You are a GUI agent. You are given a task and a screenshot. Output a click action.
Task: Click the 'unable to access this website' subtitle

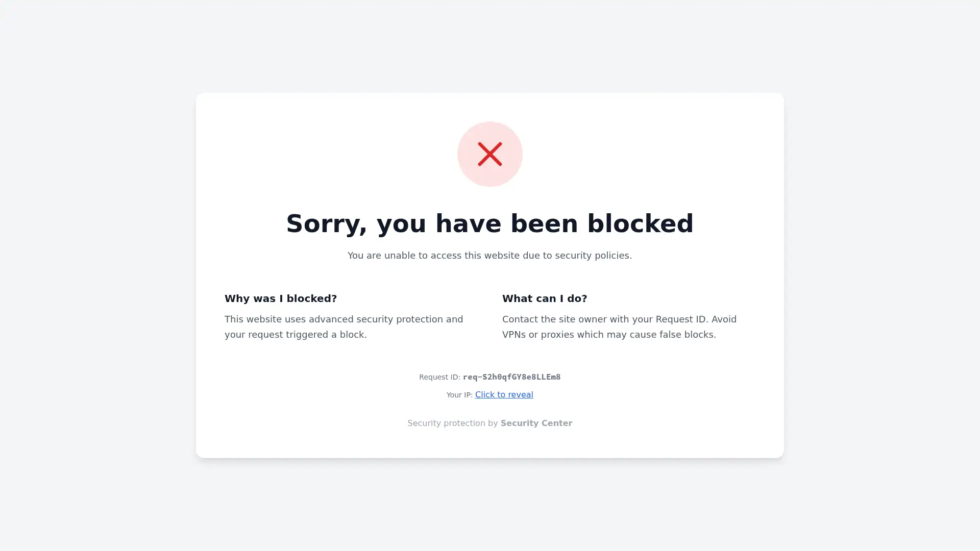(489, 255)
